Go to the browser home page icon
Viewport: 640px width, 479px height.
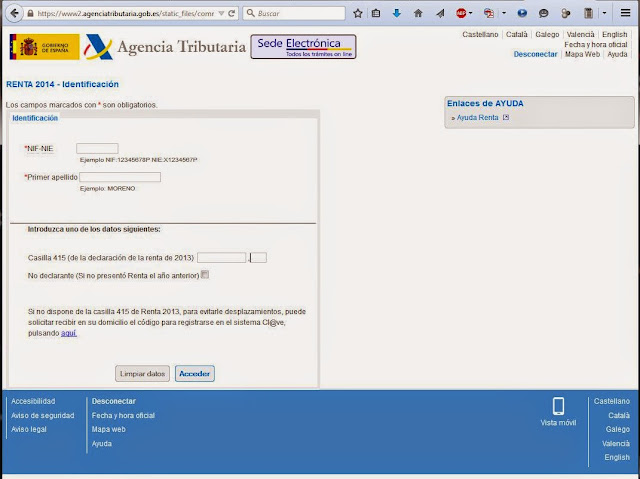(418, 13)
